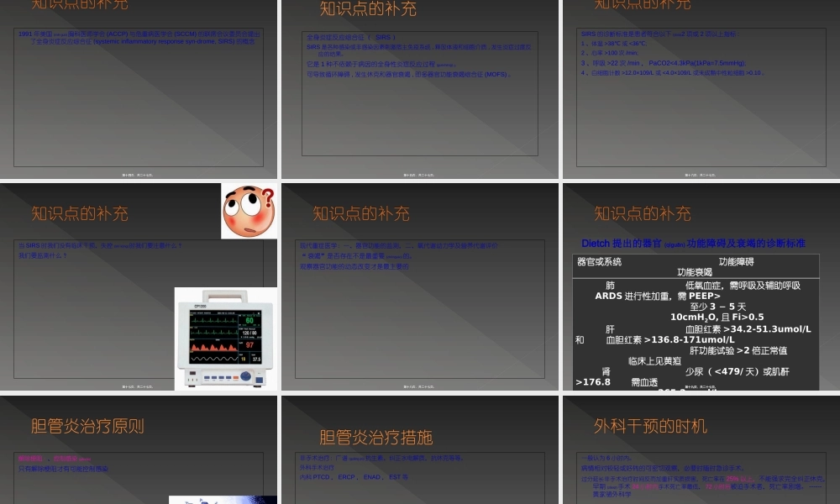Select the first 知识点的补充 slide thumbnail

139,88
